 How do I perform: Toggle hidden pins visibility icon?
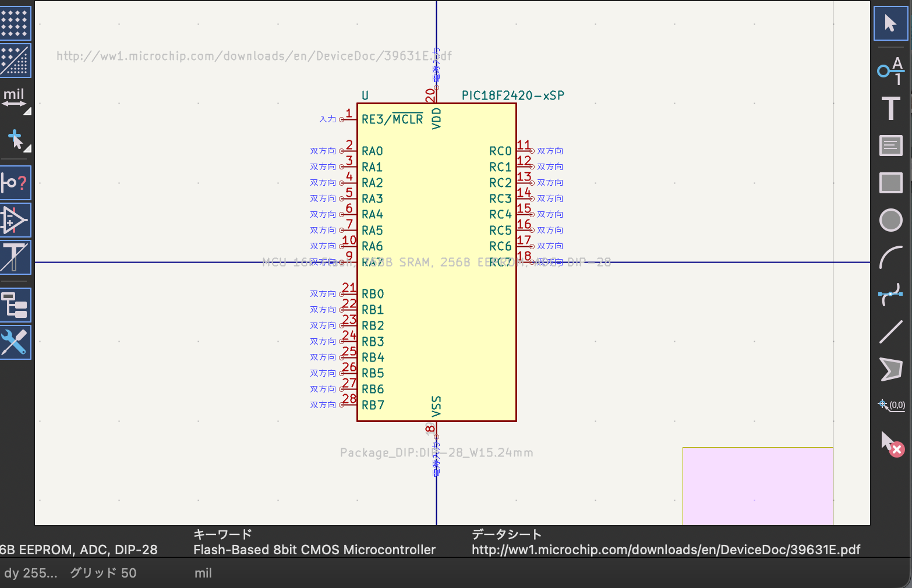pos(15,220)
